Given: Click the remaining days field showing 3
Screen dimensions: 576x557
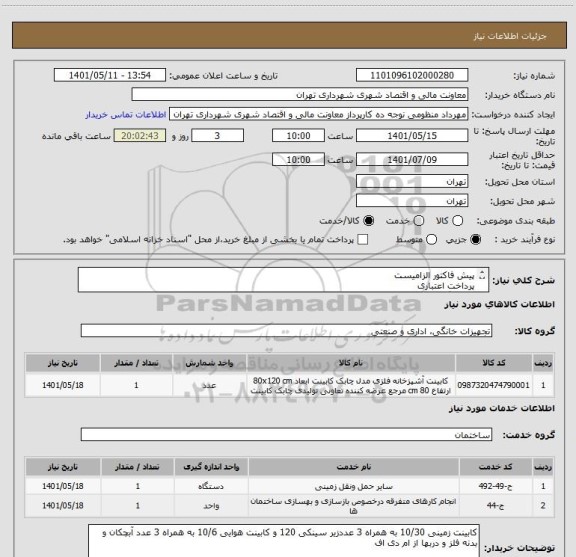Looking at the screenshot, I should point(217,136).
